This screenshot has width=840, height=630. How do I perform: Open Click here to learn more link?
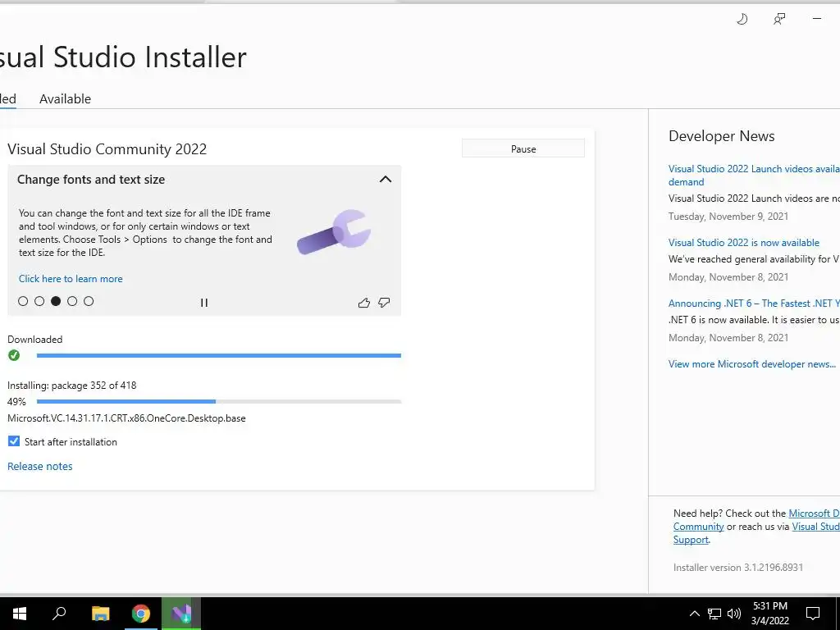[71, 279]
